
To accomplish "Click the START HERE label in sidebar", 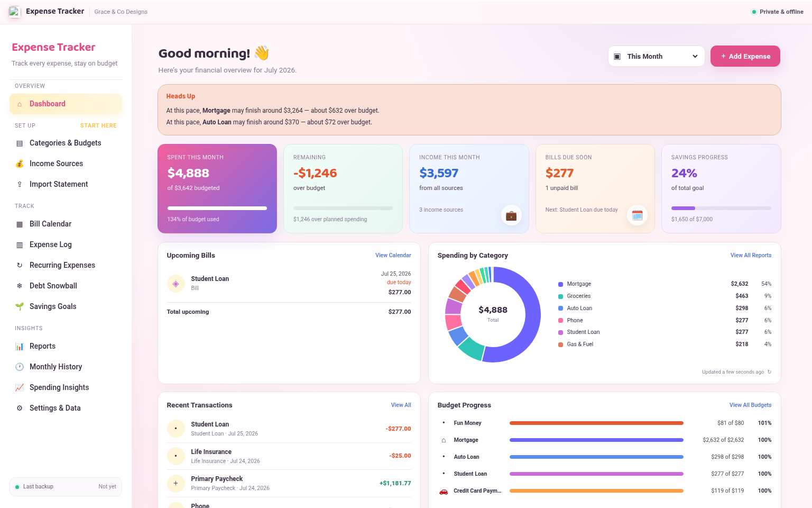I will 98,126.
